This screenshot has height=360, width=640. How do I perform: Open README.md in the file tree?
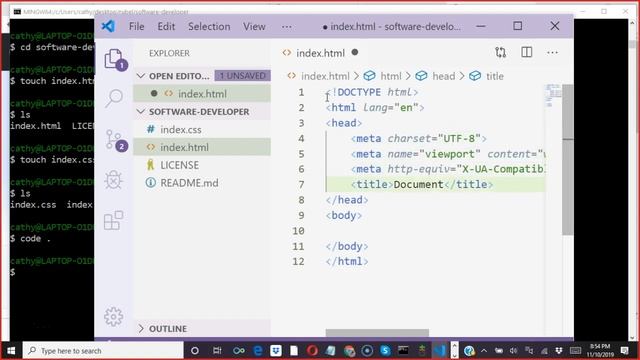click(x=202, y=183)
